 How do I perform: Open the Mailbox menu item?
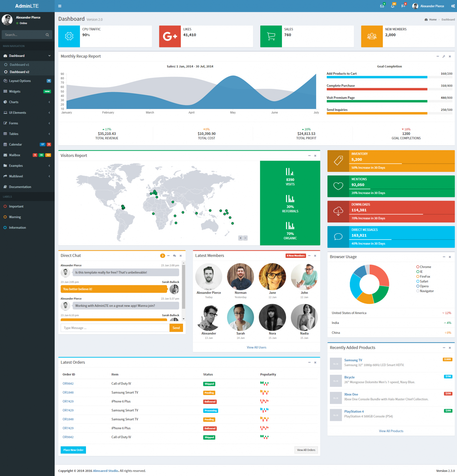(x=15, y=155)
